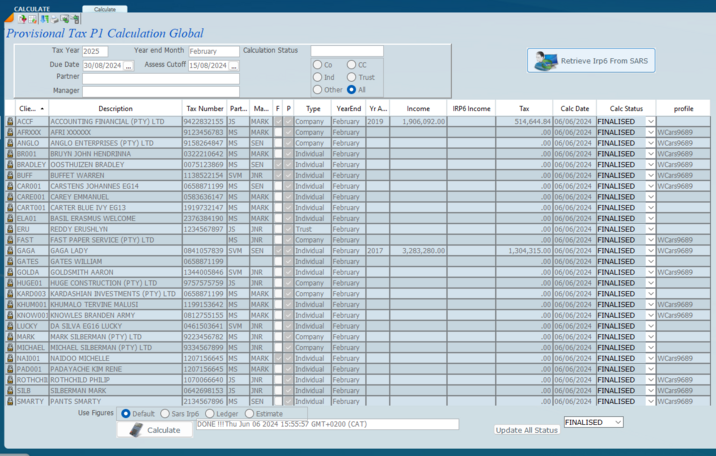Click the lock icon on the ACCF row

(x=9, y=121)
